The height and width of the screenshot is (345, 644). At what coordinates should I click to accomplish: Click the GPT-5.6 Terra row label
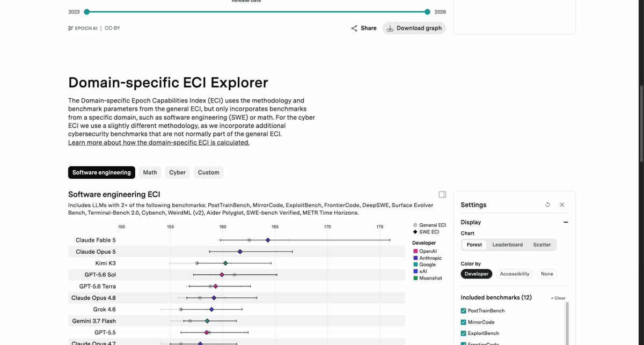pos(97,286)
